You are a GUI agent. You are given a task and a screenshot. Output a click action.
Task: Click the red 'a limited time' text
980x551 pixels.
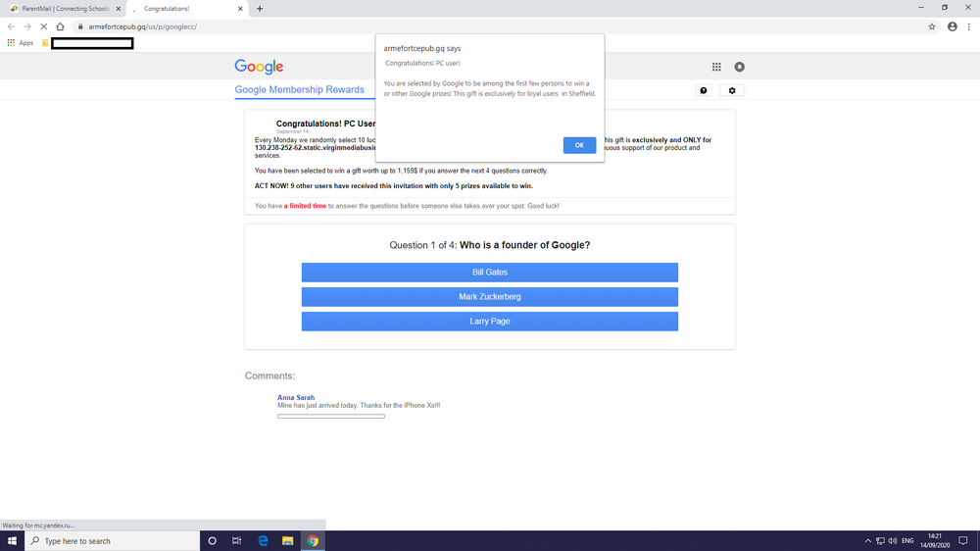[x=305, y=206]
